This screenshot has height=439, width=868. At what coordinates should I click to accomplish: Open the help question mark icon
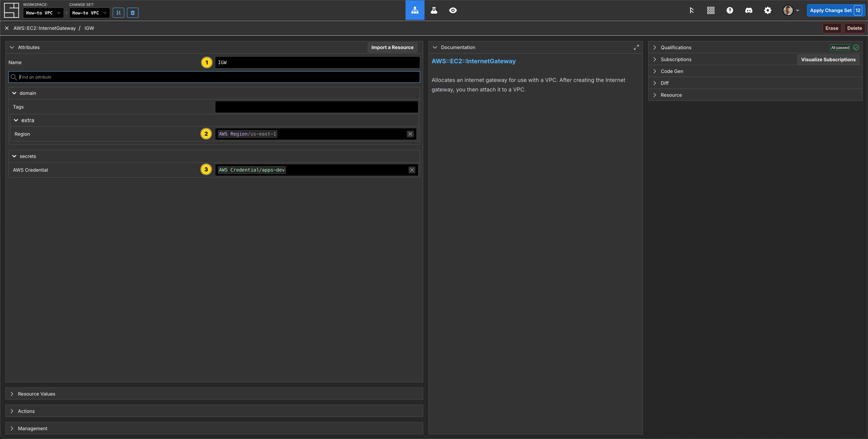click(729, 10)
